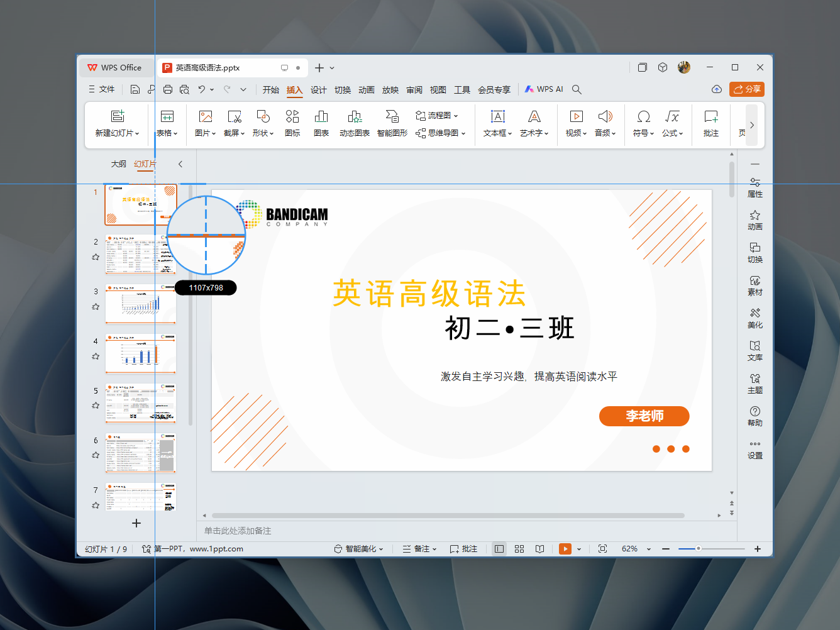Image resolution: width=840 pixels, height=630 pixels.
Task: Start slideshow from the status bar
Action: click(565, 548)
